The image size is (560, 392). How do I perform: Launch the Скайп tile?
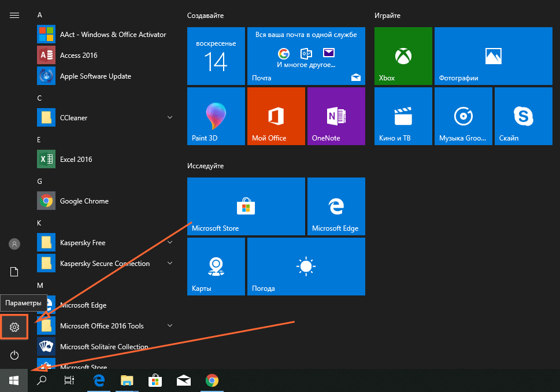(x=523, y=116)
